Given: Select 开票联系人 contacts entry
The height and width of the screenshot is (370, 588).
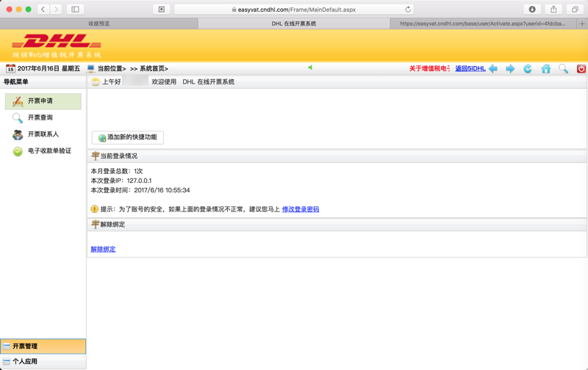Looking at the screenshot, I should pos(43,134).
